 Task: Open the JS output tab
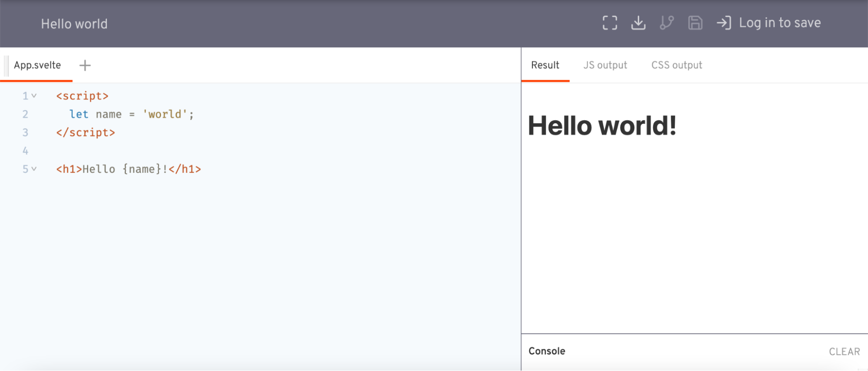tap(605, 66)
